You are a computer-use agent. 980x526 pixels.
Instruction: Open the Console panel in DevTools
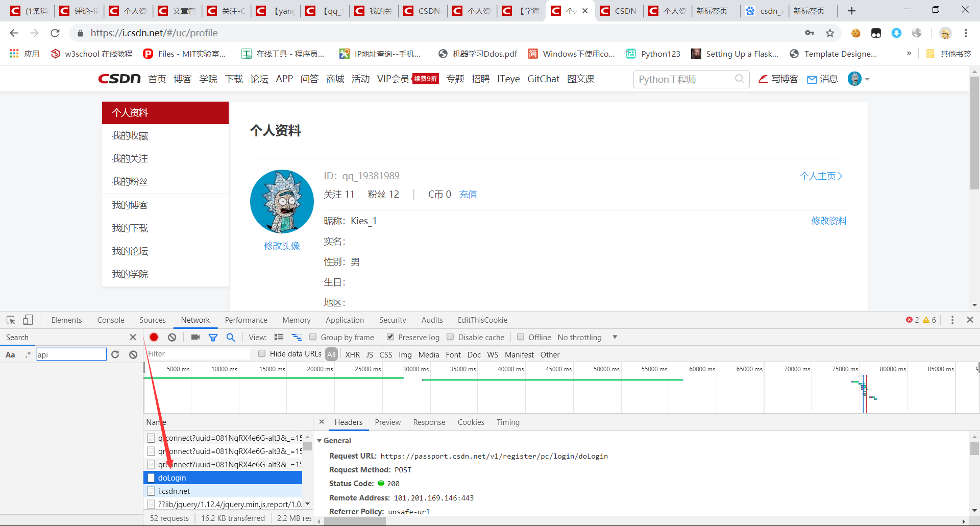click(110, 320)
